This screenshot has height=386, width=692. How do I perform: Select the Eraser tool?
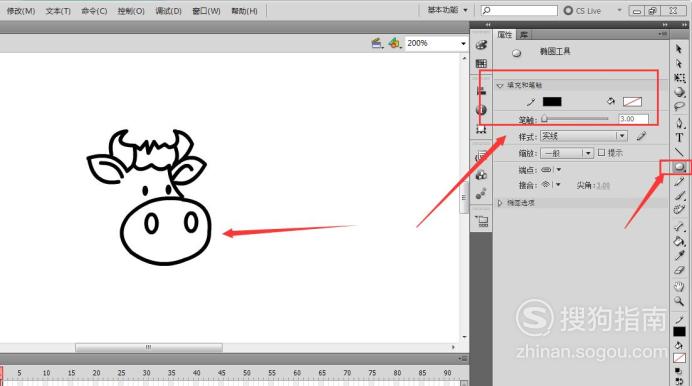679,270
